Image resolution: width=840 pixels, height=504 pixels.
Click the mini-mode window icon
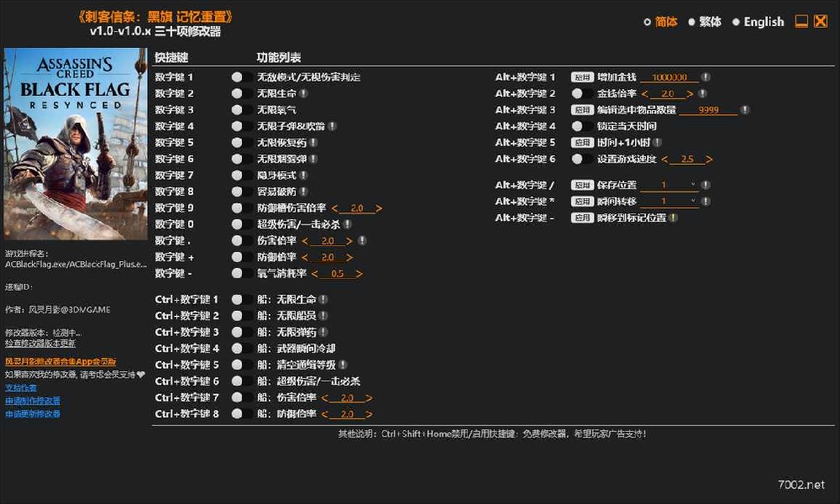coord(801,22)
